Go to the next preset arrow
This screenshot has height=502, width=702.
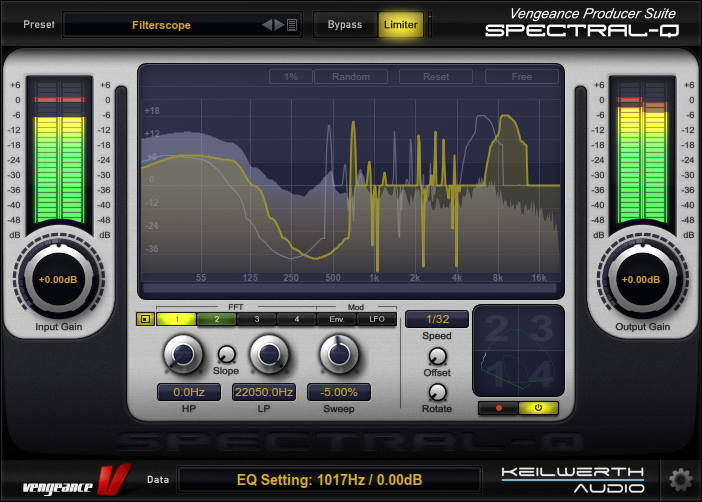(279, 25)
